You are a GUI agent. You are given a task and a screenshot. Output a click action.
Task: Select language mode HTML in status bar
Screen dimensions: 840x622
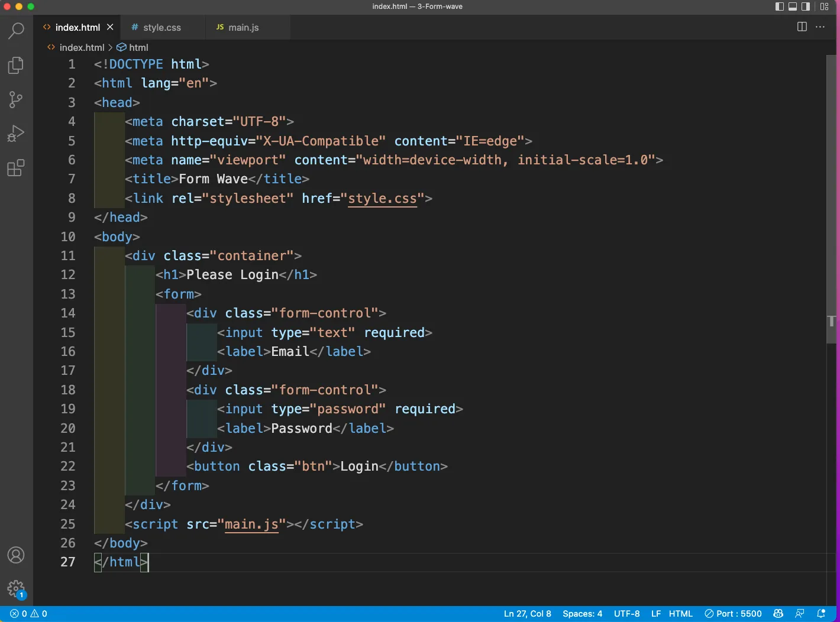680,614
